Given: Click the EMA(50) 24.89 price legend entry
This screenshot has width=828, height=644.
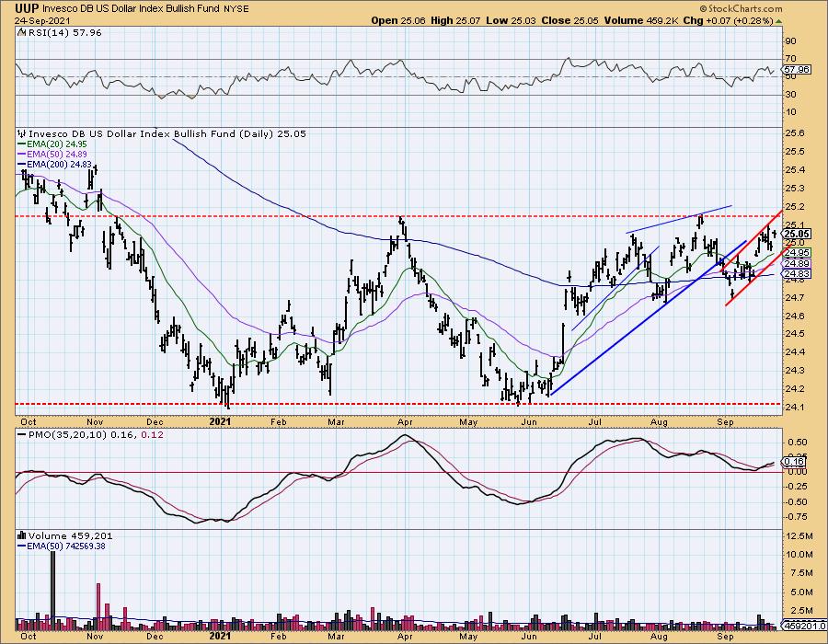Looking at the screenshot, I should (x=52, y=155).
